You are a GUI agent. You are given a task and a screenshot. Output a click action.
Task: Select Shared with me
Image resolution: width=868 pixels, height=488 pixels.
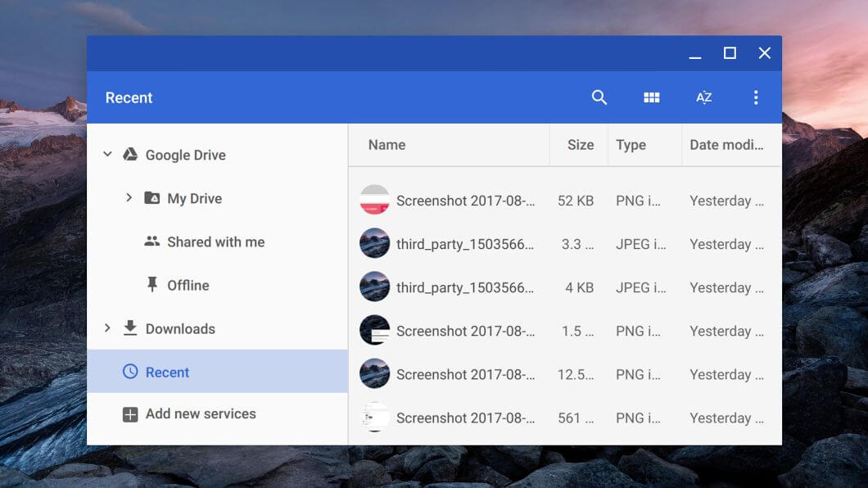click(x=215, y=242)
